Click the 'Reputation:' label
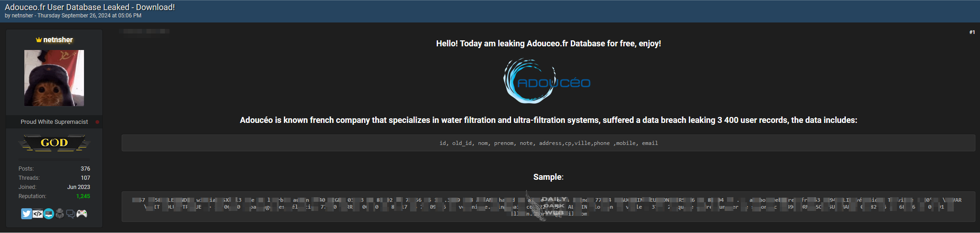980x233 pixels. pos(32,196)
